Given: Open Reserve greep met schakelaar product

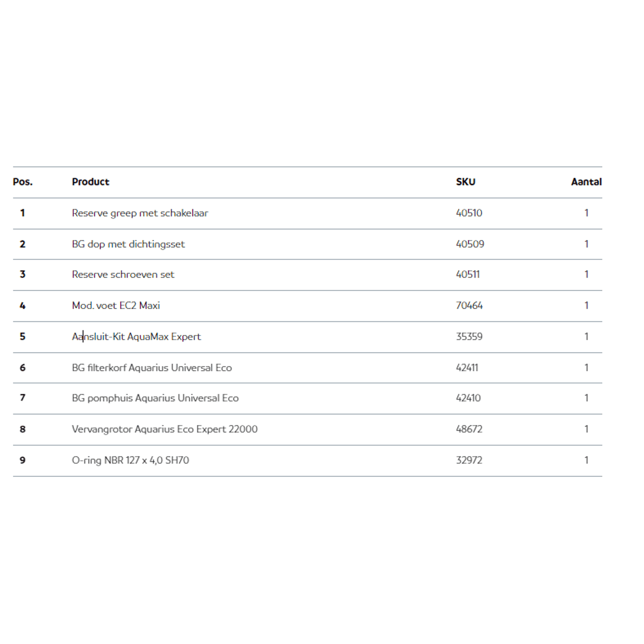Looking at the screenshot, I should coord(140,213).
